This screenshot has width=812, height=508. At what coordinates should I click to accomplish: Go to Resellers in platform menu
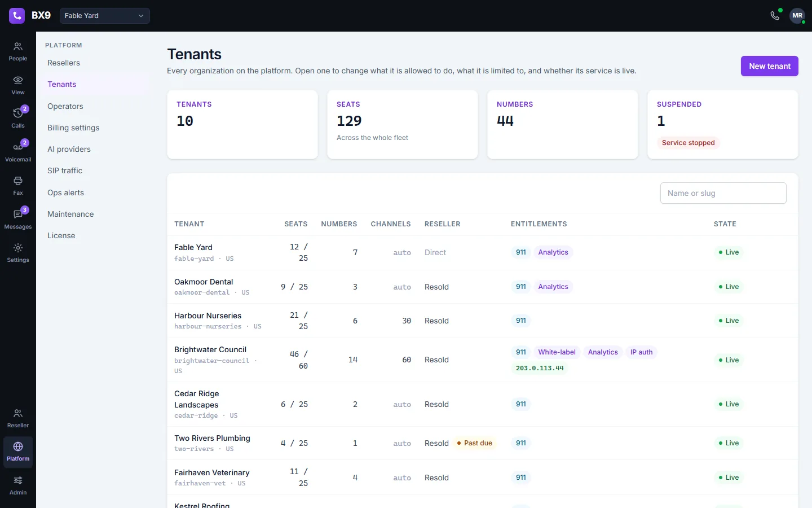point(94,63)
